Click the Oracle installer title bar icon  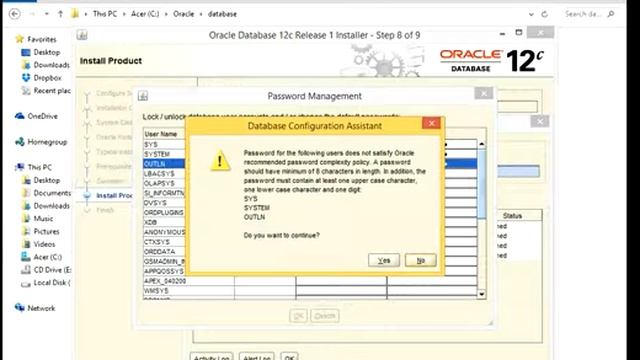tap(82, 35)
